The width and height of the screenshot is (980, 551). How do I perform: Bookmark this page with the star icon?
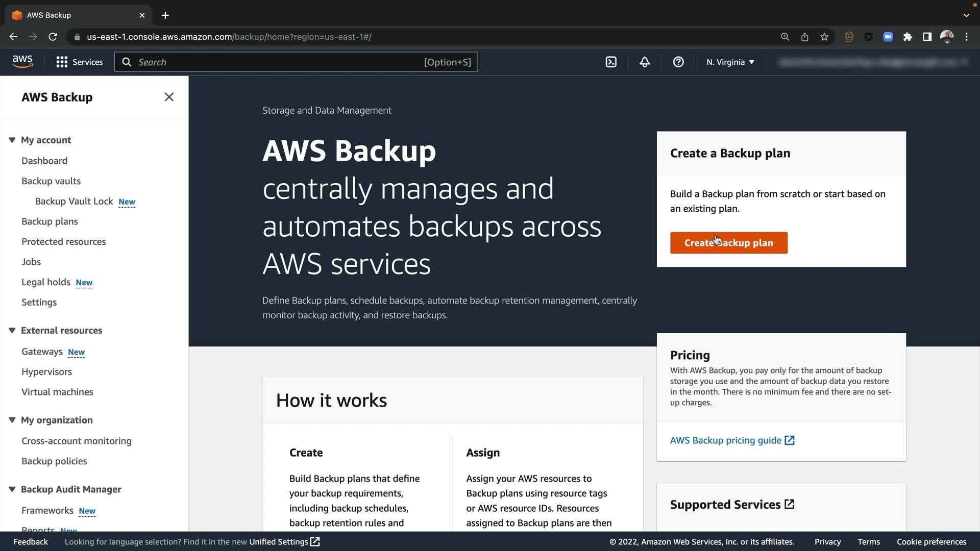pos(824,37)
